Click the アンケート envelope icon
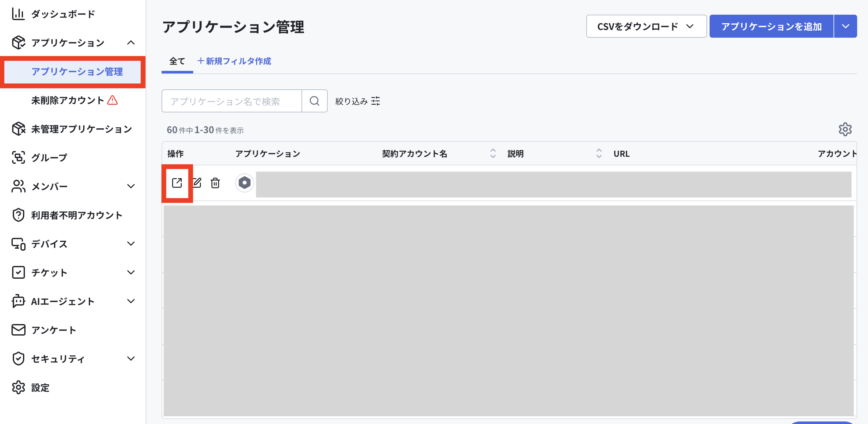 (18, 330)
